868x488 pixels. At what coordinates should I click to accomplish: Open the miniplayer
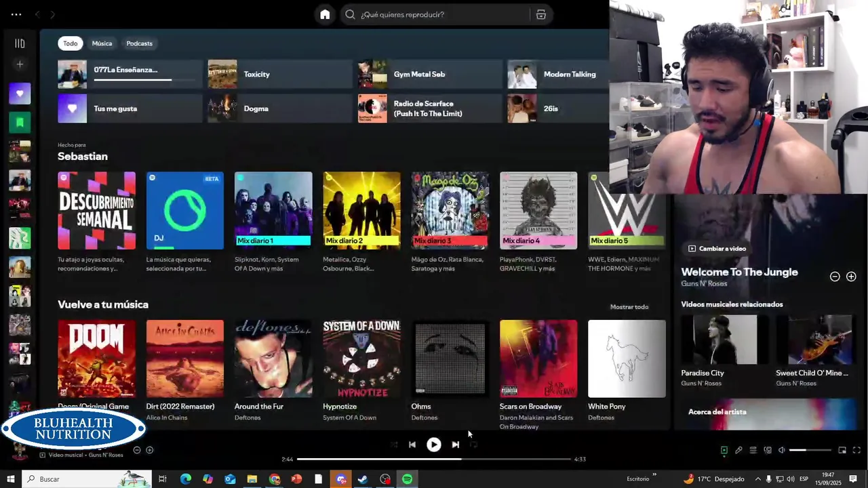pyautogui.click(x=842, y=450)
